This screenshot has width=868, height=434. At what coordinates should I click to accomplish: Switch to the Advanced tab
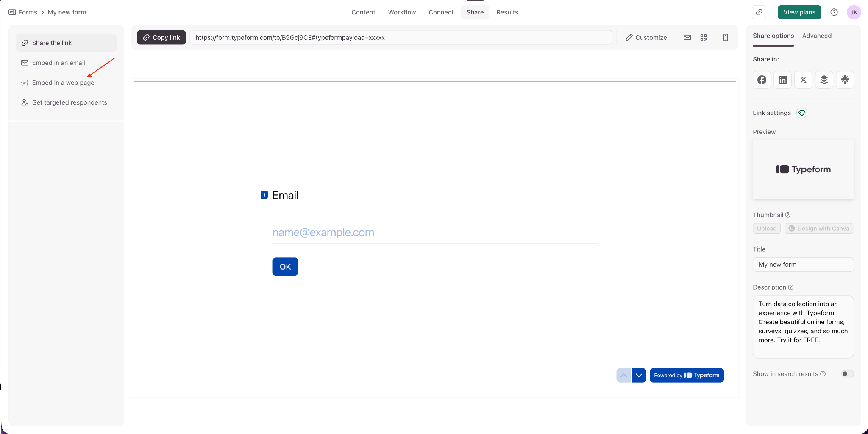(x=816, y=36)
